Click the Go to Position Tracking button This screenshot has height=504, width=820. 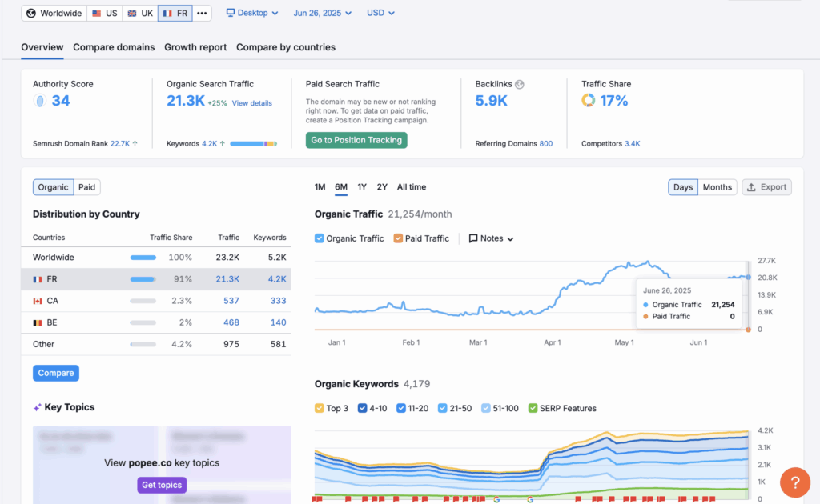[x=356, y=140]
